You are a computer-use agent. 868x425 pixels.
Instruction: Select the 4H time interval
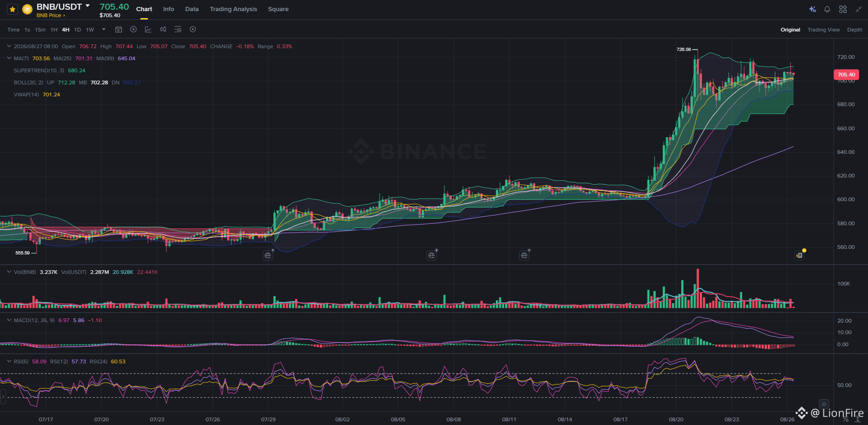pos(66,30)
